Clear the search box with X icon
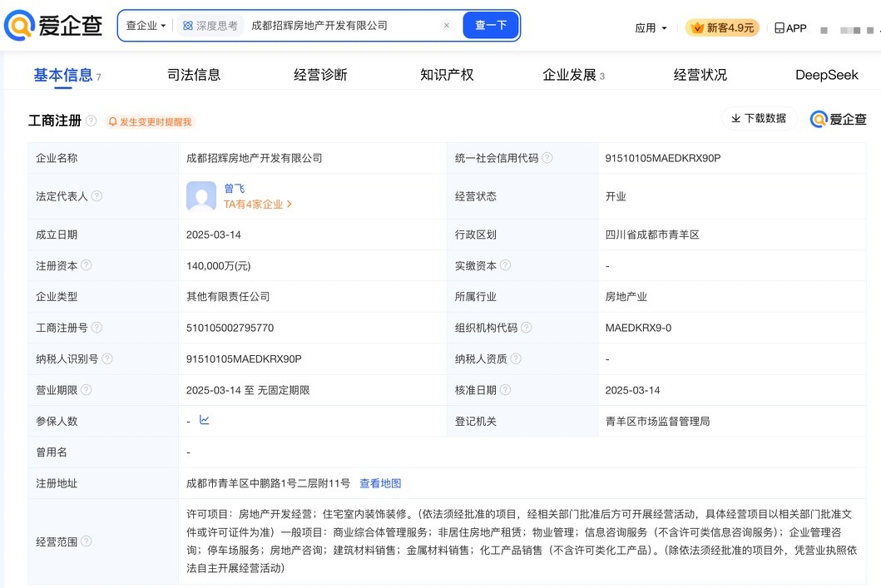 point(447,26)
